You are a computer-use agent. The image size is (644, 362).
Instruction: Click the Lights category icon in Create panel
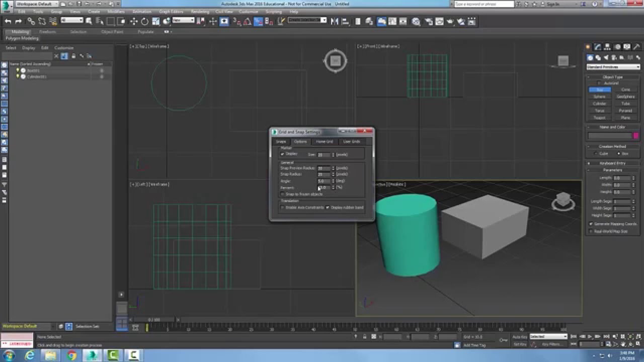click(605, 58)
